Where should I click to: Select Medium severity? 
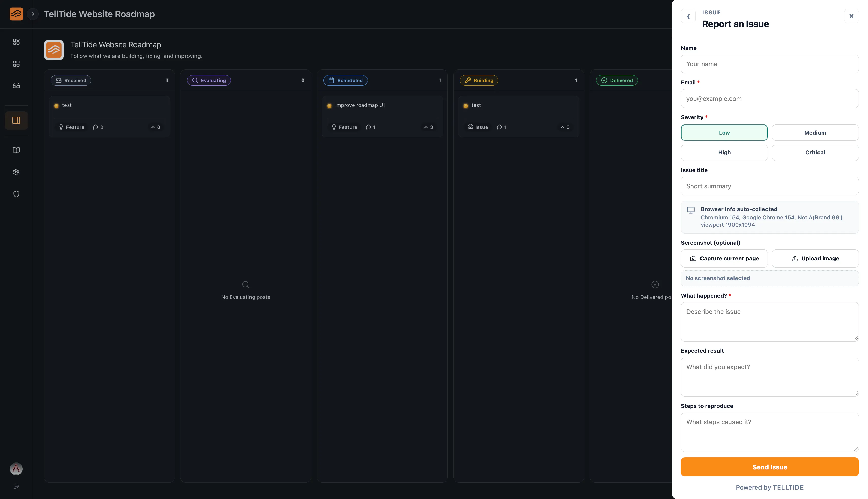click(x=815, y=133)
